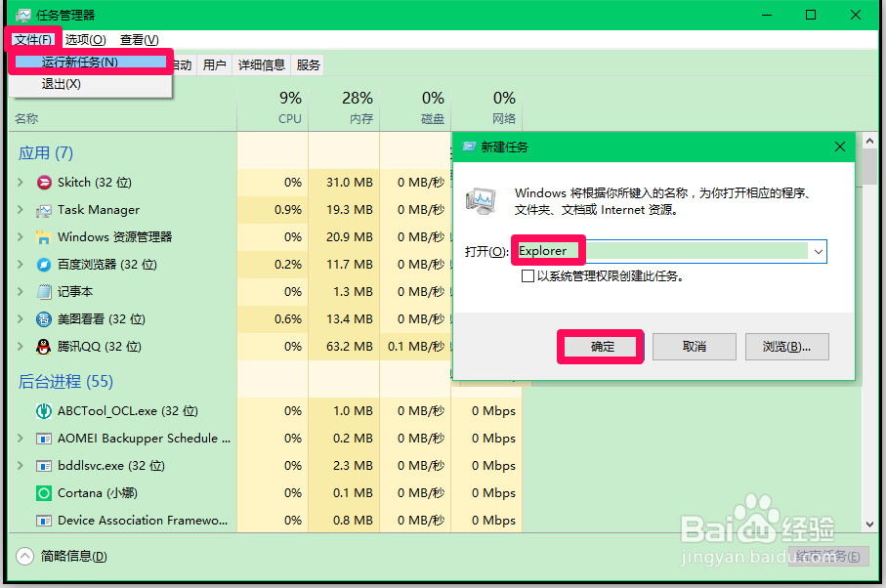The width and height of the screenshot is (886, 588).
Task: Click the run computer icon in dialog
Action: tap(481, 201)
